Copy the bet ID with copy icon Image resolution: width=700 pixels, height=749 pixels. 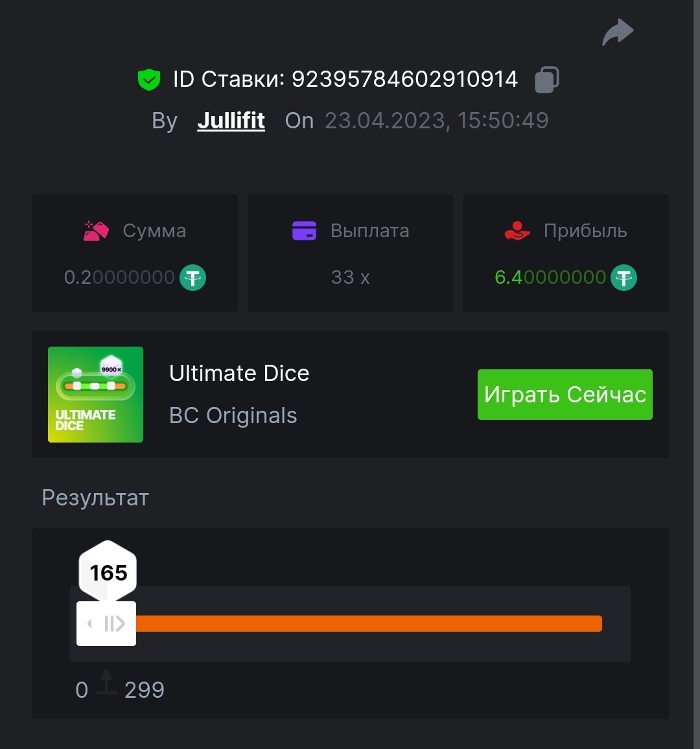(x=546, y=80)
